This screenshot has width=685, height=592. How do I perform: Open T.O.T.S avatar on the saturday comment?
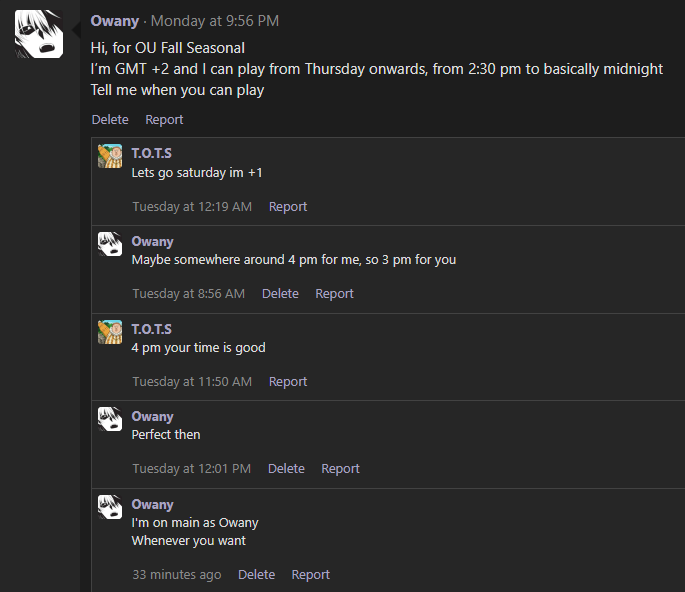pyautogui.click(x=110, y=156)
